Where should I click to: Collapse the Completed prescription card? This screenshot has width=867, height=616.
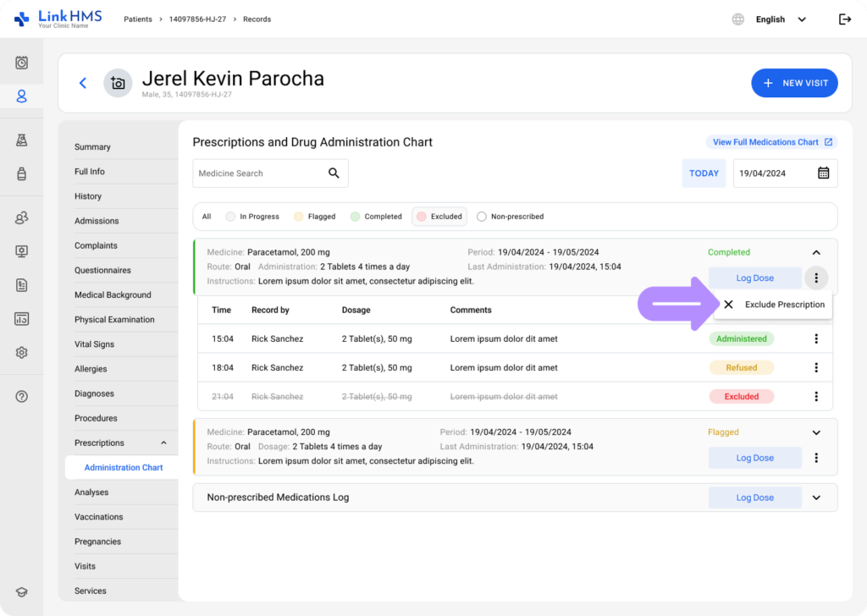tap(816, 252)
